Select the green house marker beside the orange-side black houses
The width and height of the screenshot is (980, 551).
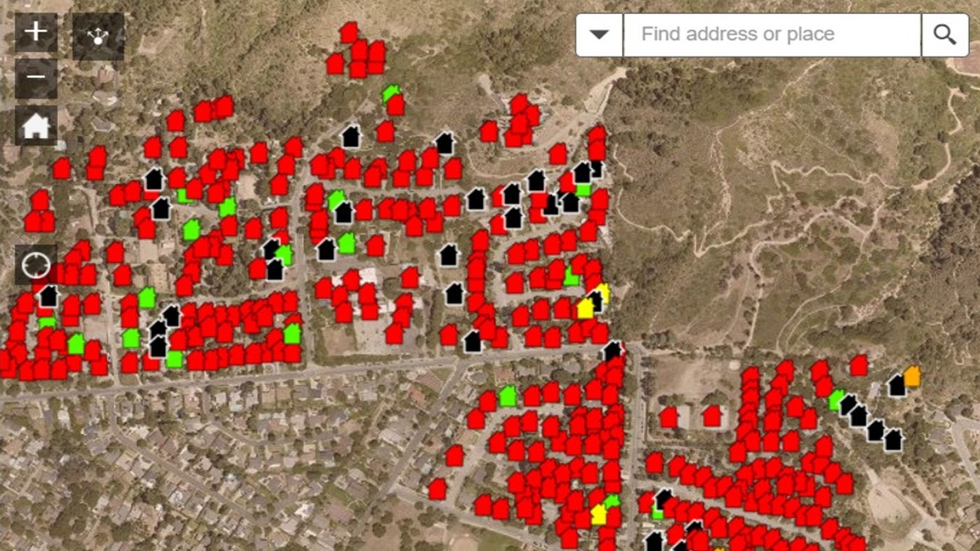point(836,400)
